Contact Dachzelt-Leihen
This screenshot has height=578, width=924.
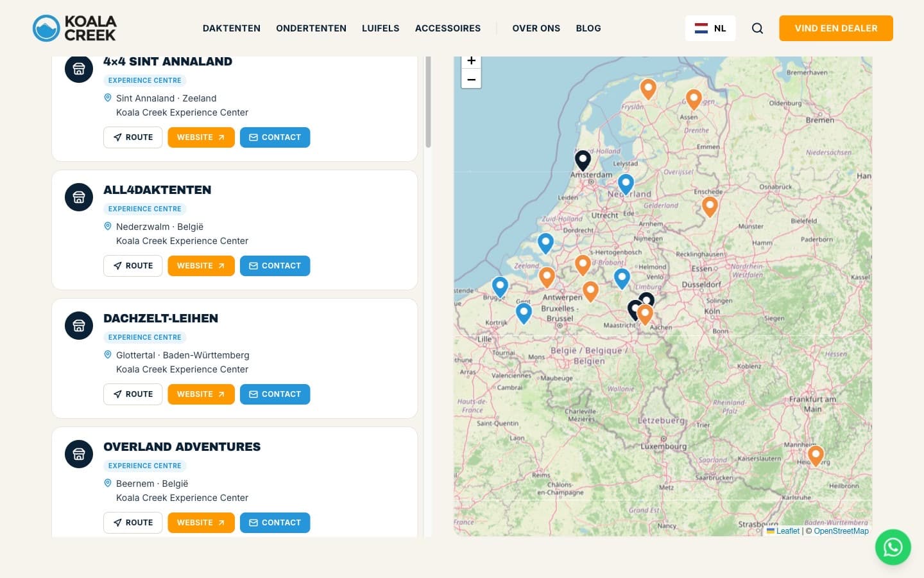pos(275,394)
